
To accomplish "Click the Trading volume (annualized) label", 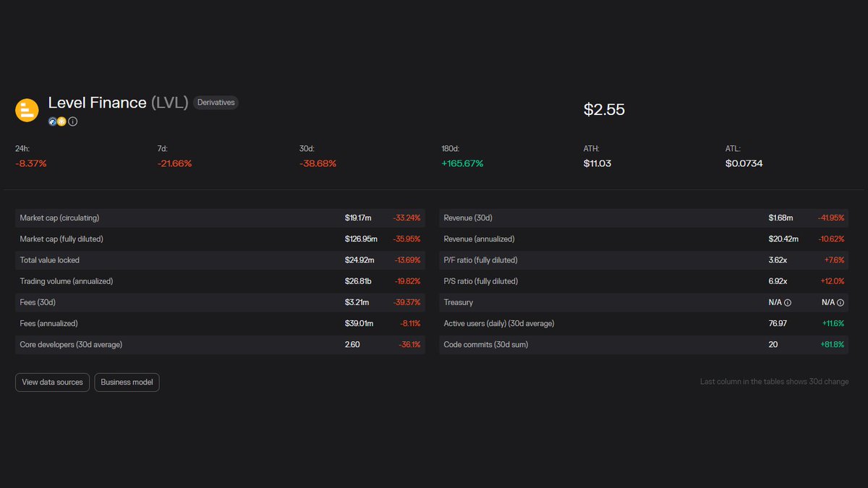I will click(x=66, y=281).
